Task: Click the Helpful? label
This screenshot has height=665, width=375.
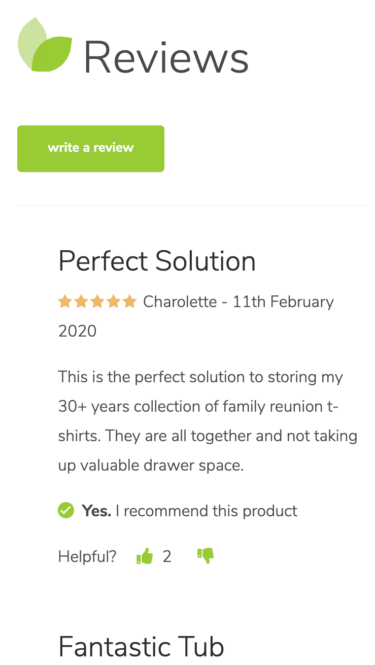Action: [x=87, y=556]
